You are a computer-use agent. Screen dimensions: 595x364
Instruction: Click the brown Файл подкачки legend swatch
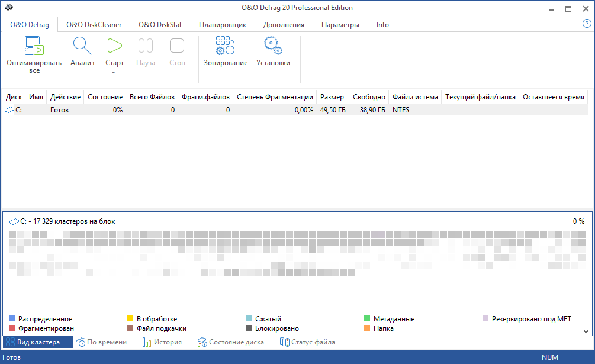tap(130, 328)
